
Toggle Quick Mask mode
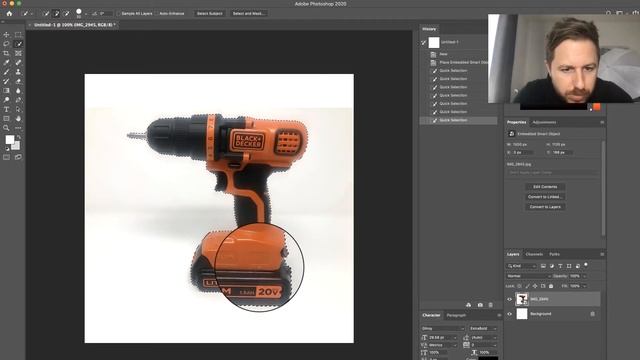(7, 157)
